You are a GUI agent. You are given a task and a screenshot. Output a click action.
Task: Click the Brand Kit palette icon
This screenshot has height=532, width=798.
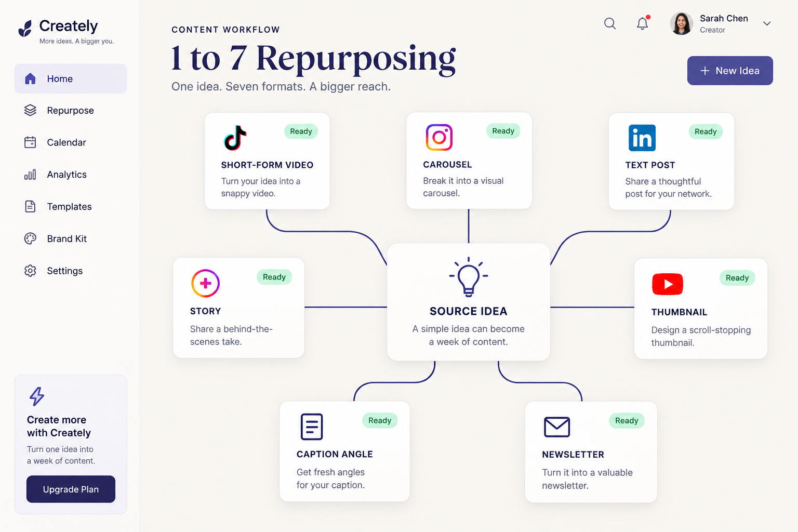[30, 238]
